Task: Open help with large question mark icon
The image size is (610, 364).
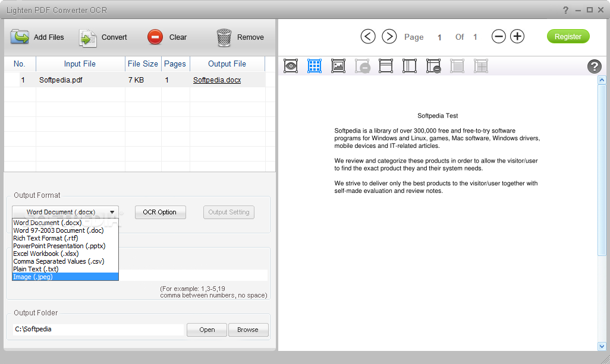Action: point(594,67)
